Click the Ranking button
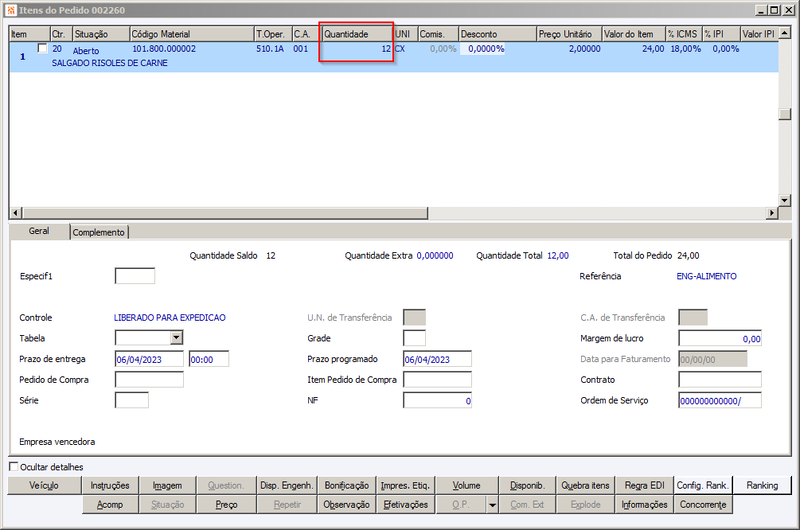 [762, 486]
